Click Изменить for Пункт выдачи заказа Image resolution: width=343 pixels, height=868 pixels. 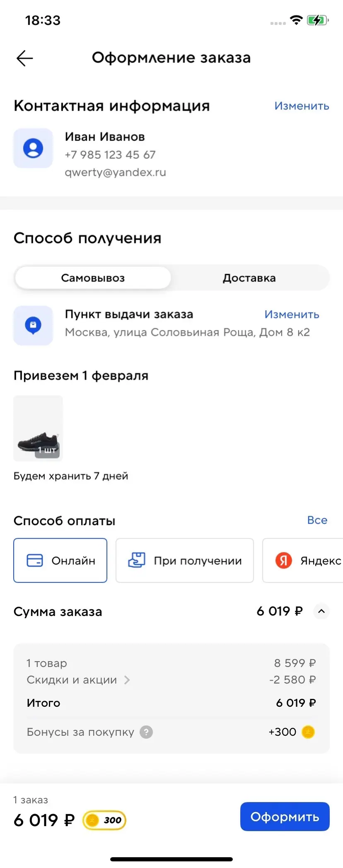click(292, 315)
